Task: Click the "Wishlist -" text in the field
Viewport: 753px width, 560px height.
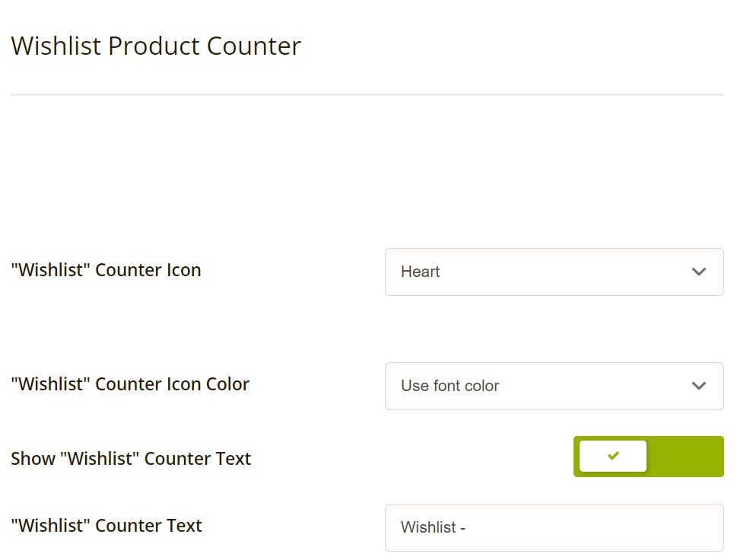Action: [x=434, y=527]
